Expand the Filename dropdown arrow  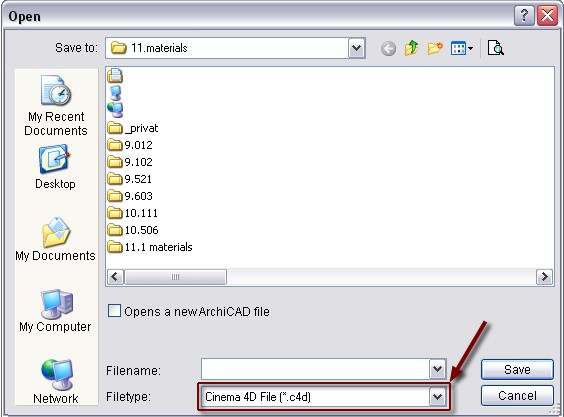[x=437, y=369]
